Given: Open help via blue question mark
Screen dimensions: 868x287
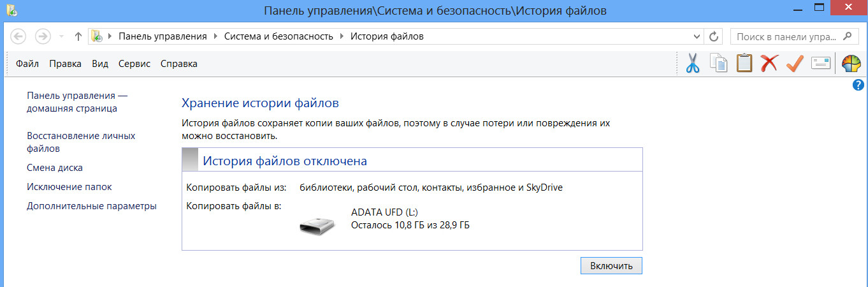Looking at the screenshot, I should [858, 85].
